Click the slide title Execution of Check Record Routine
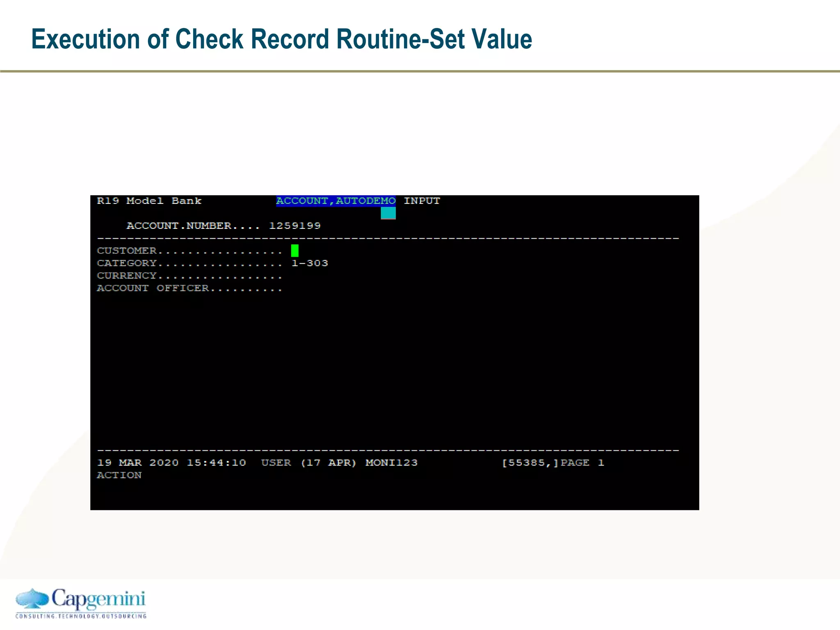 (x=281, y=39)
